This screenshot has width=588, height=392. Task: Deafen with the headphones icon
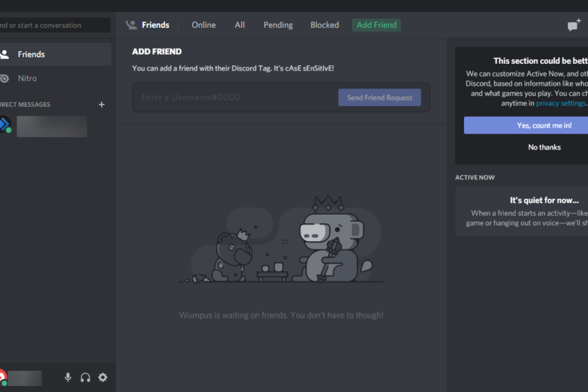click(86, 377)
